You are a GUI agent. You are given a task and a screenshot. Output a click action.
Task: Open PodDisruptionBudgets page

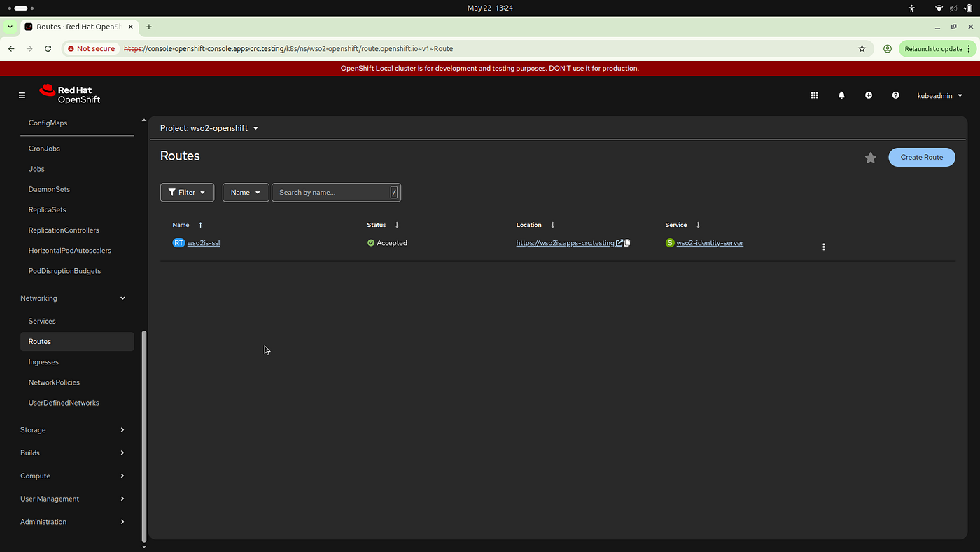[64, 271]
